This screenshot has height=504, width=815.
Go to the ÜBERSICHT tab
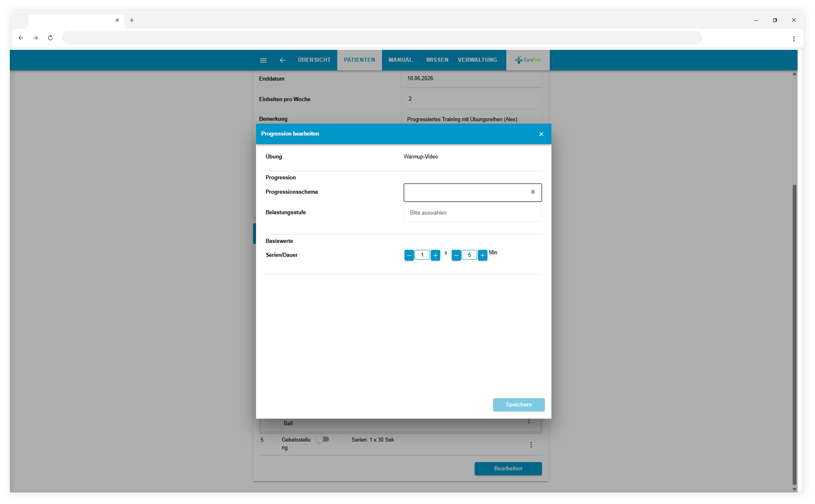(x=314, y=60)
